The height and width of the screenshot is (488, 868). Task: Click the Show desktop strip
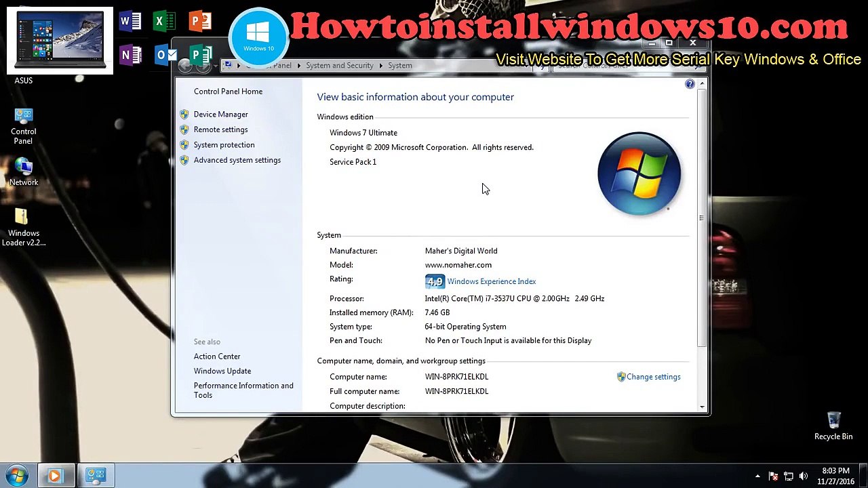click(x=863, y=476)
